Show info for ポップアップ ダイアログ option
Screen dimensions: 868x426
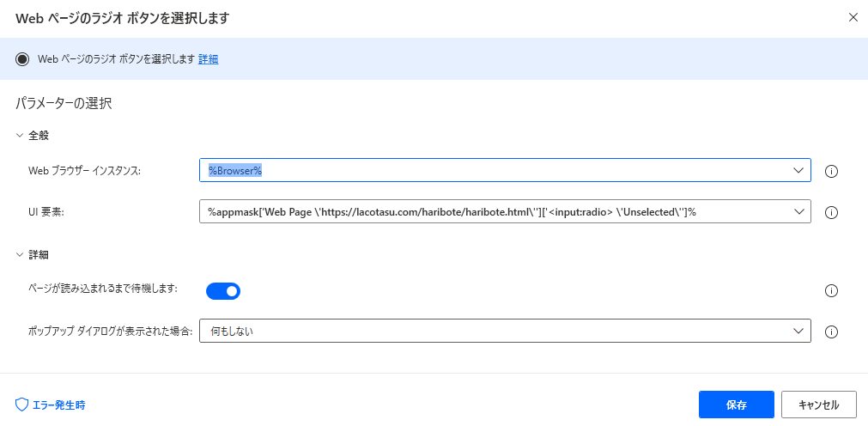(x=830, y=332)
